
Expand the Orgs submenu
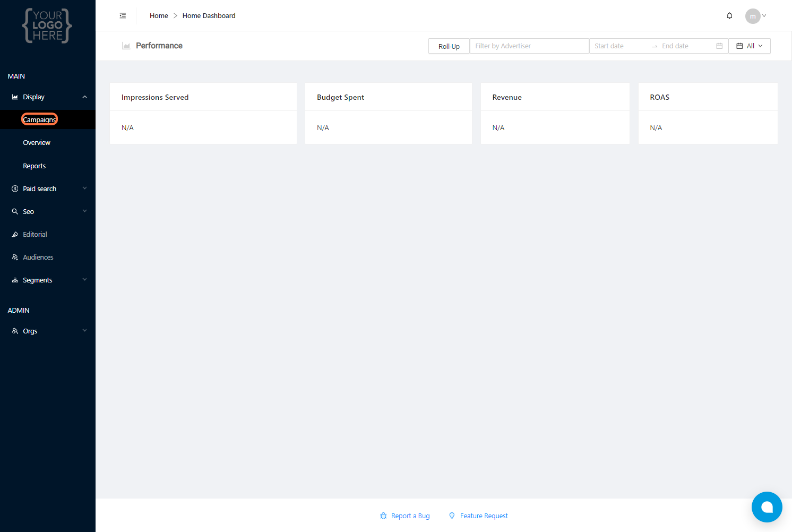click(84, 331)
